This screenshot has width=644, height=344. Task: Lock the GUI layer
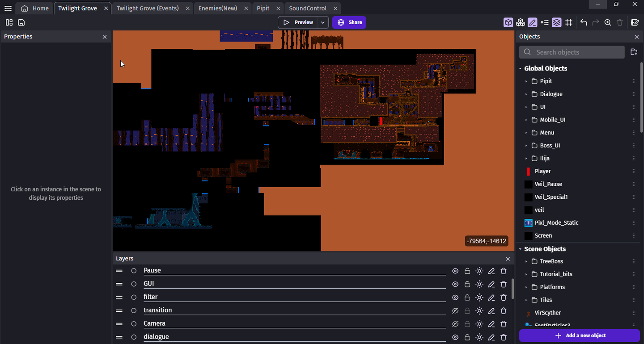(467, 284)
